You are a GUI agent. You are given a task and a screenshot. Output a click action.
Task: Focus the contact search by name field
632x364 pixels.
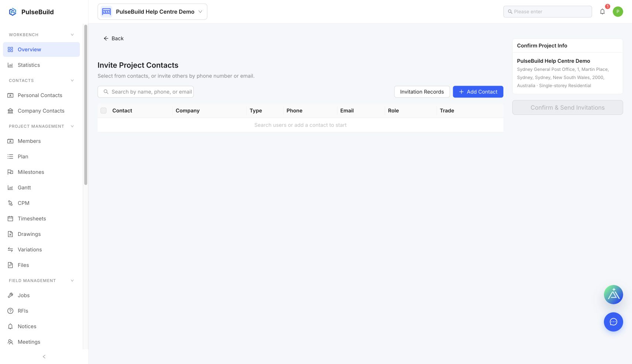click(x=146, y=92)
